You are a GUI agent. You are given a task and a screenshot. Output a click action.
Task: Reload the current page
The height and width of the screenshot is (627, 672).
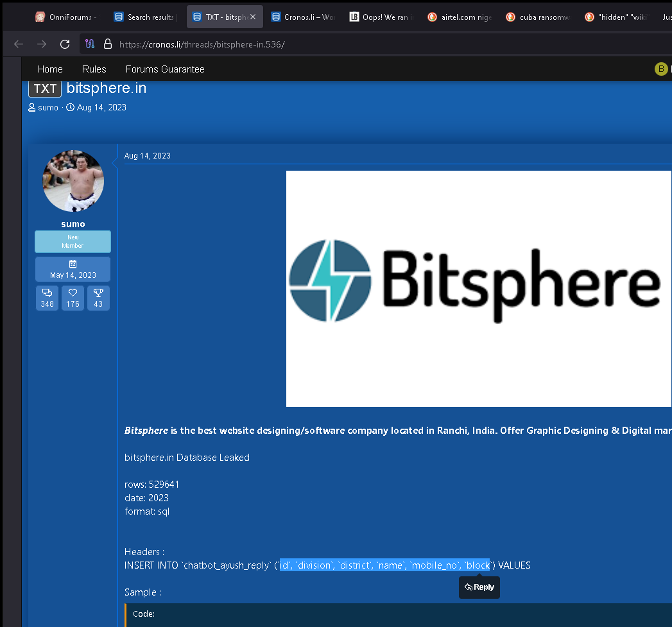(65, 44)
